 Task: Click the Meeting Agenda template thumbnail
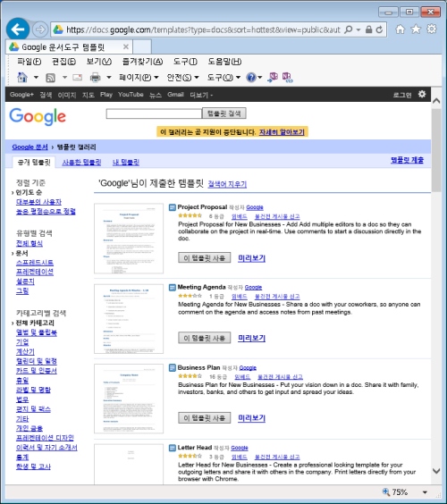click(x=129, y=319)
